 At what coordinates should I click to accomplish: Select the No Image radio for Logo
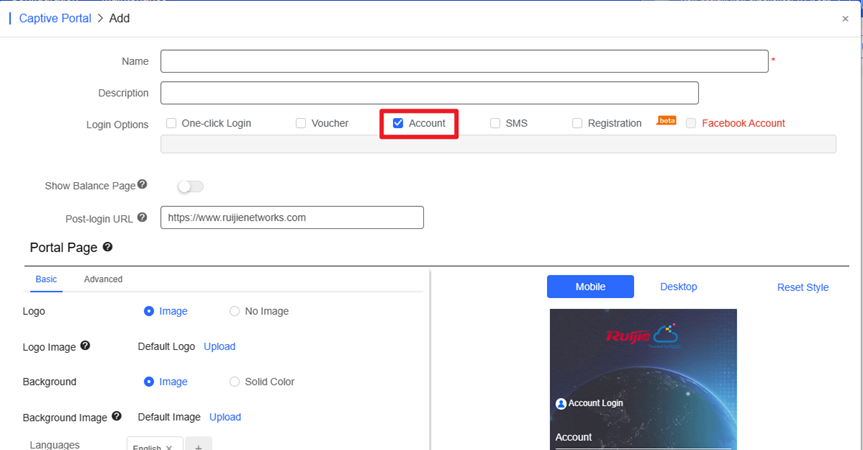click(x=235, y=311)
